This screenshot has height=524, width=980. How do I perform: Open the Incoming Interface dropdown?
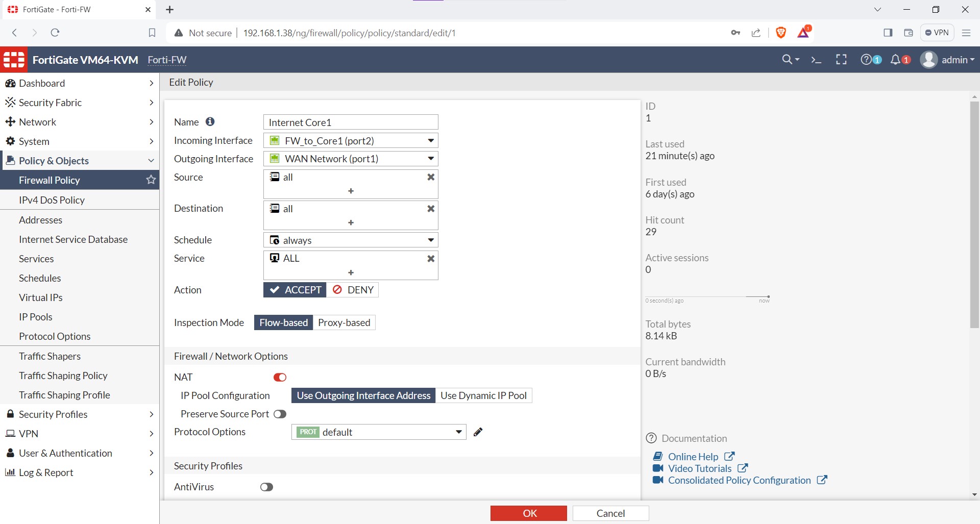coord(351,141)
